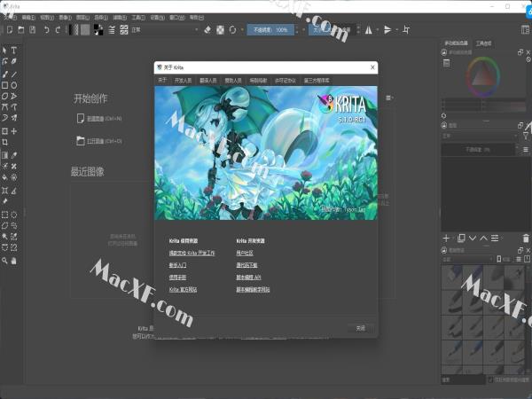Viewport: 532px width, 399px height.
Task: Click the New Document toolbar icon
Action: (x=10, y=30)
